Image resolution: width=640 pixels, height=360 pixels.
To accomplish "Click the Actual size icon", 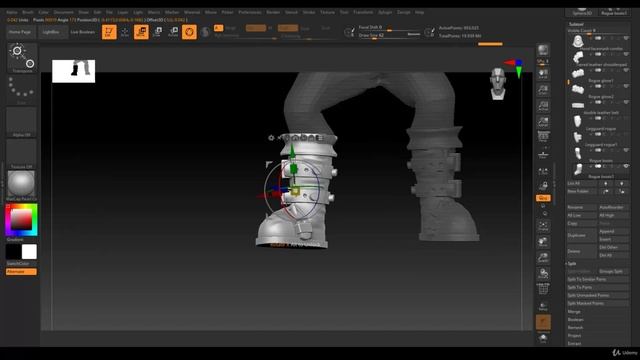I will click(543, 106).
